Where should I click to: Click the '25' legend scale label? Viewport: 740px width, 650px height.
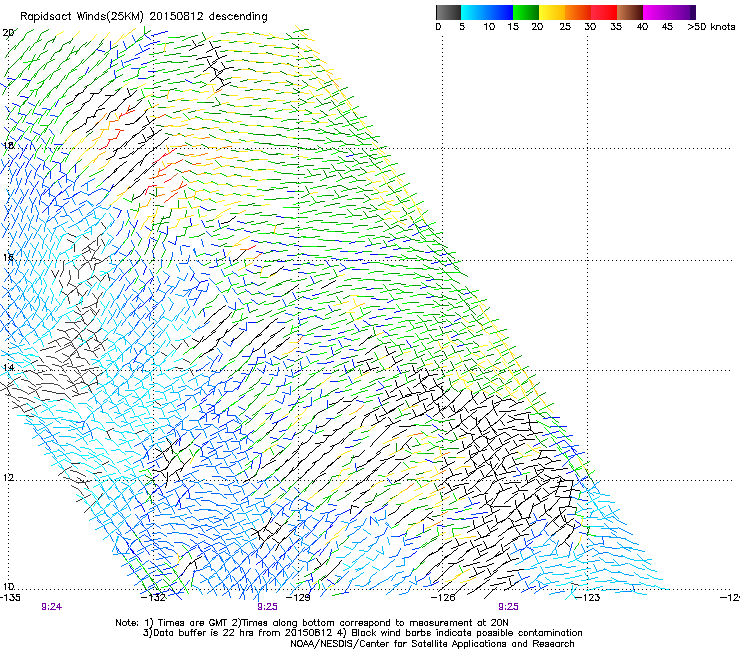[x=565, y=27]
